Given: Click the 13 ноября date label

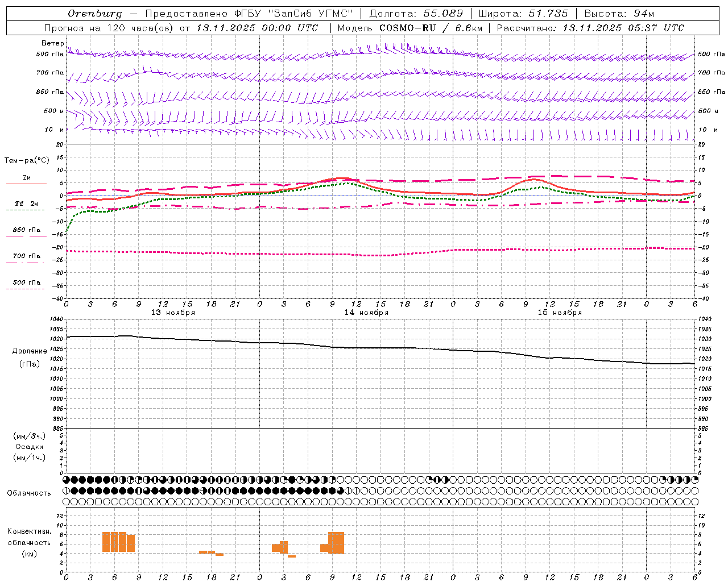Looking at the screenshot, I should click(173, 312).
